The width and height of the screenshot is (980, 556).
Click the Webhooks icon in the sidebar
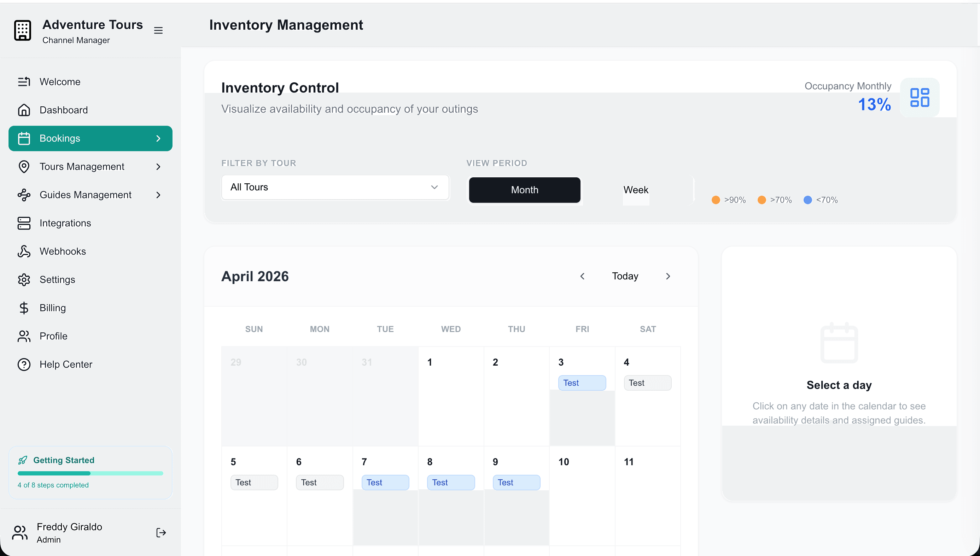24,251
